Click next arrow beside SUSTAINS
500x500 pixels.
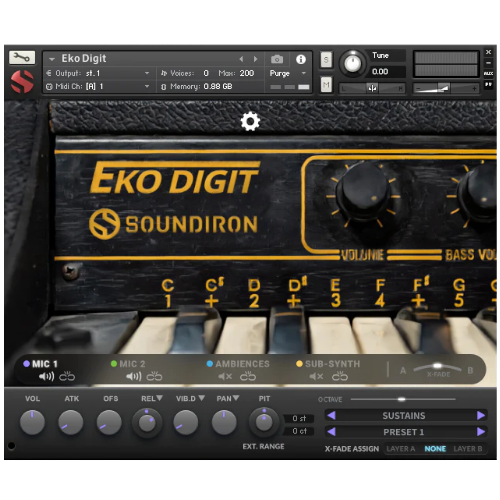481,415
